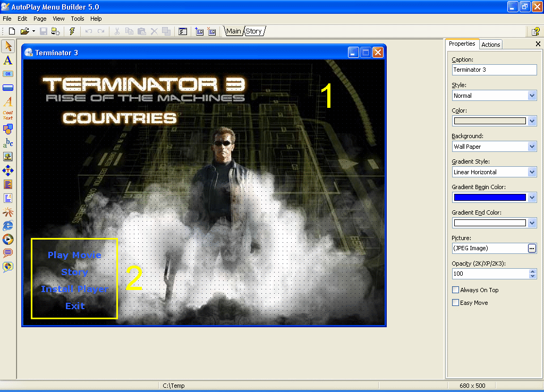Click the scissors Cut icon

click(x=117, y=31)
